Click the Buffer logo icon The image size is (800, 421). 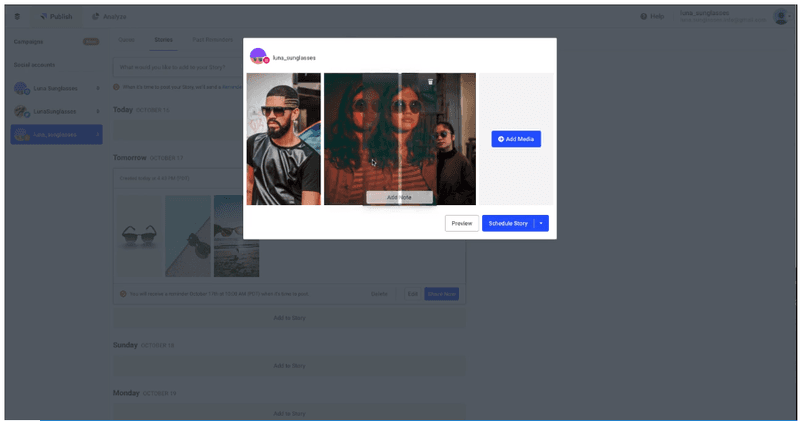tap(17, 16)
